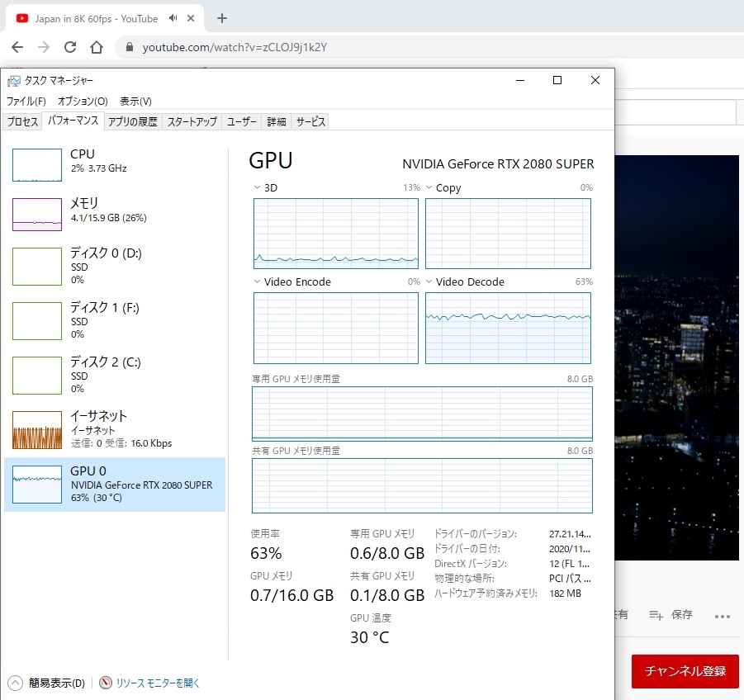Switch to the プロセス tab
This screenshot has width=744, height=700.
click(22, 122)
